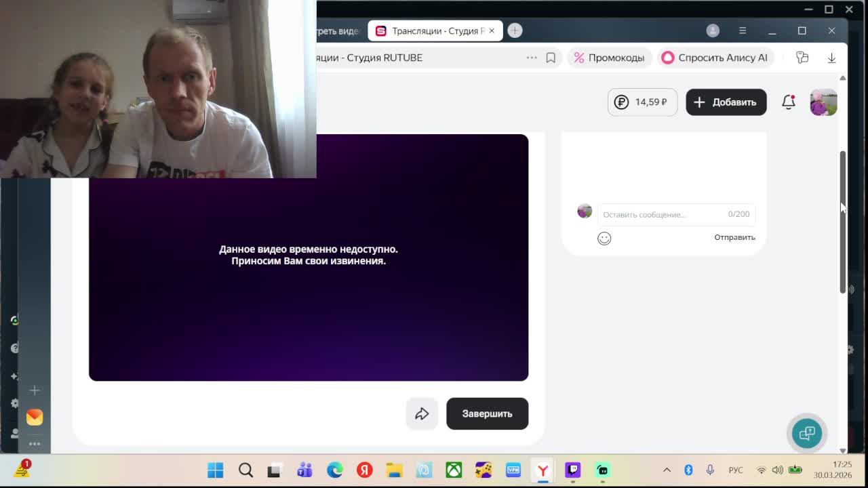Open the Промокоды button in the address bar
This screenshot has width=868, height=488.
tap(609, 58)
